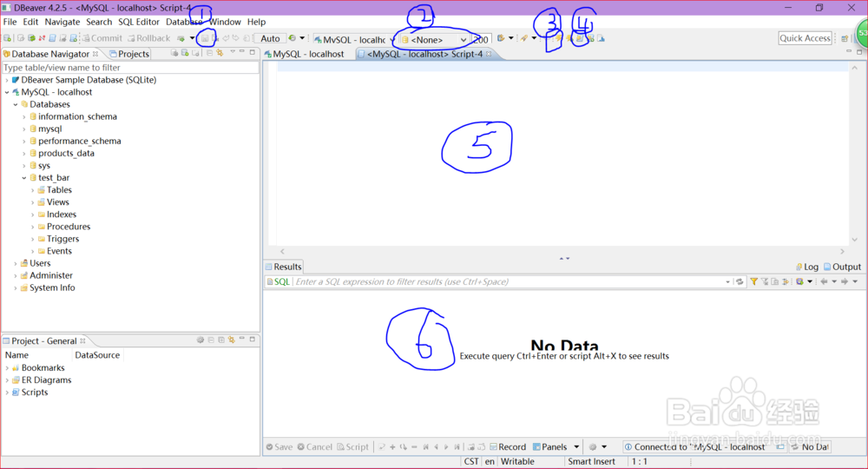
Task: Select the Events folder
Action: click(59, 251)
